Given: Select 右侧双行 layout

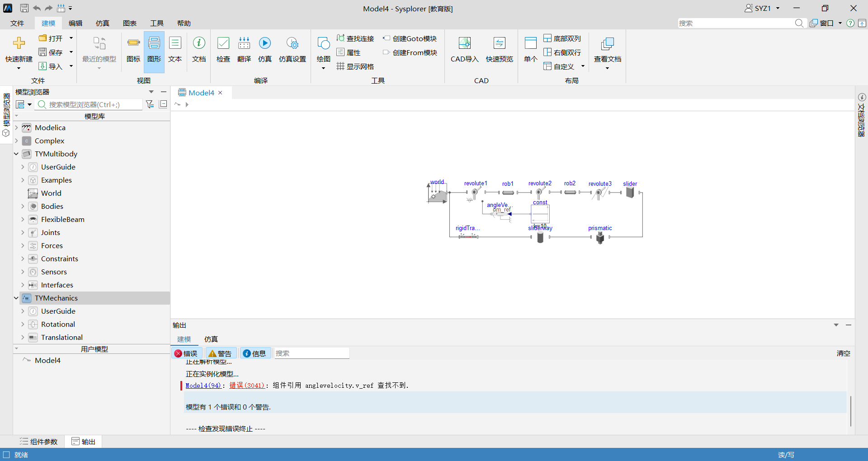Looking at the screenshot, I should click(562, 52).
